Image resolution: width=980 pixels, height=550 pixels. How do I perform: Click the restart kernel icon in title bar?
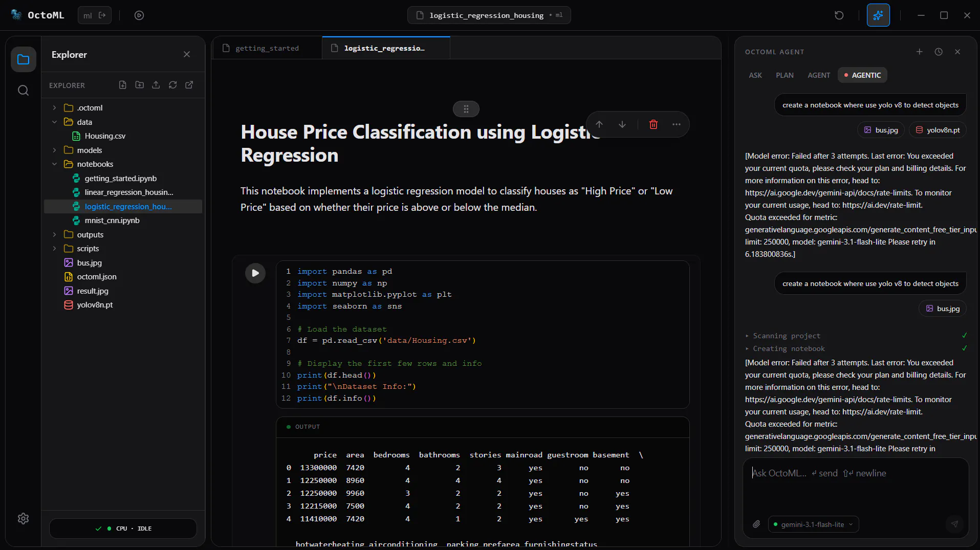[x=839, y=15]
